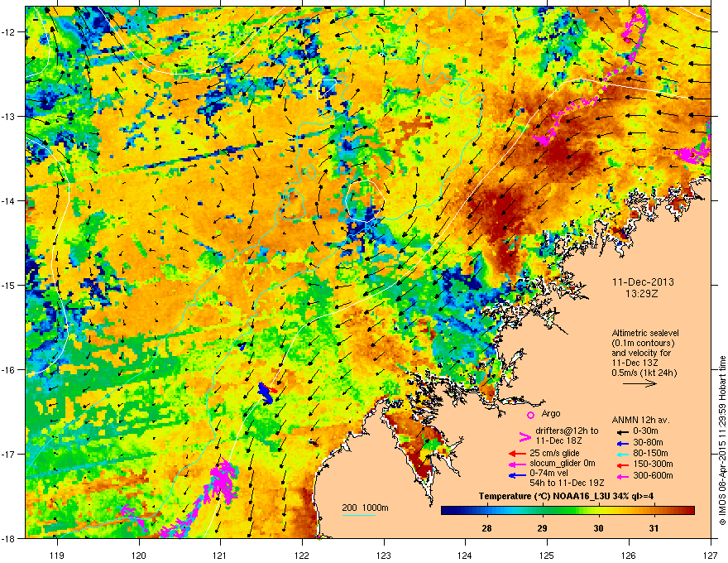Viewport: 728px width, 563px height.
Task: Click the 150-300m depth range label
Action: (x=653, y=464)
